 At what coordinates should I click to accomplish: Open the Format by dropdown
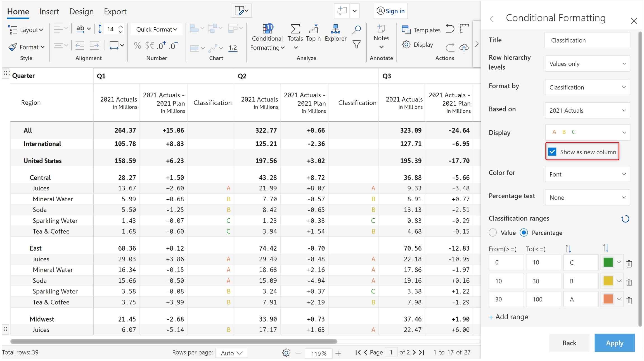(587, 87)
